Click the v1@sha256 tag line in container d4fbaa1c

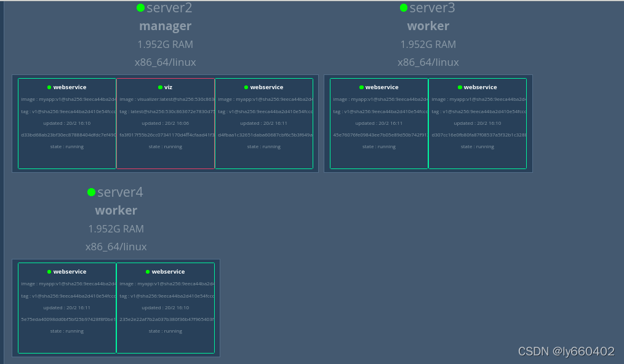265,111
